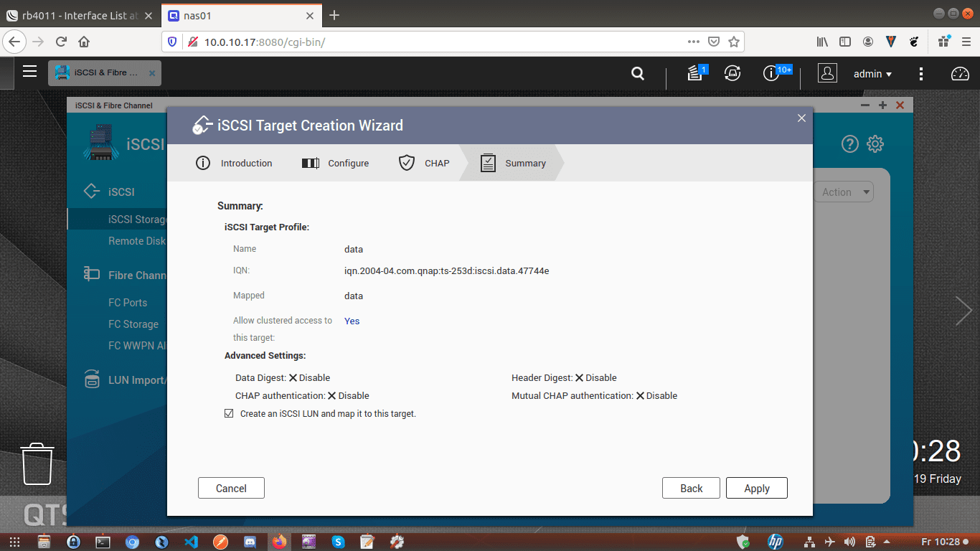This screenshot has height=551, width=980.
Task: Open the QTS dashboard gauge icon
Action: tap(960, 73)
